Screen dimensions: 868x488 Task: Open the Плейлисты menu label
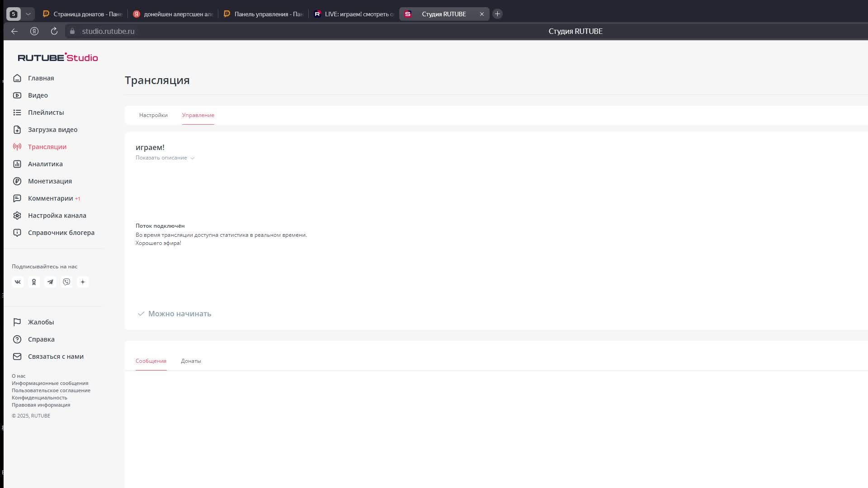click(x=46, y=113)
